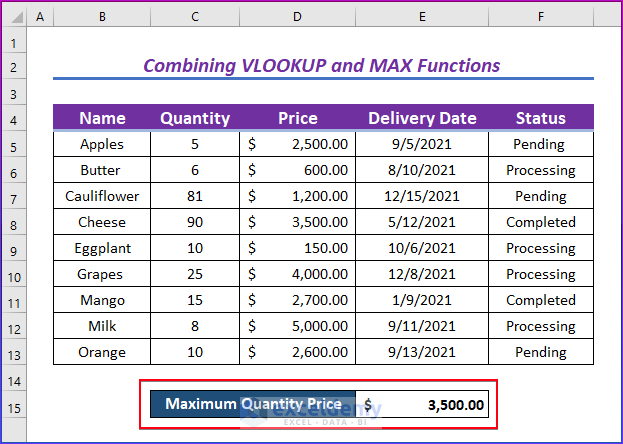623x444 pixels.
Task: Select the quantity cell containing 90
Action: (x=194, y=222)
